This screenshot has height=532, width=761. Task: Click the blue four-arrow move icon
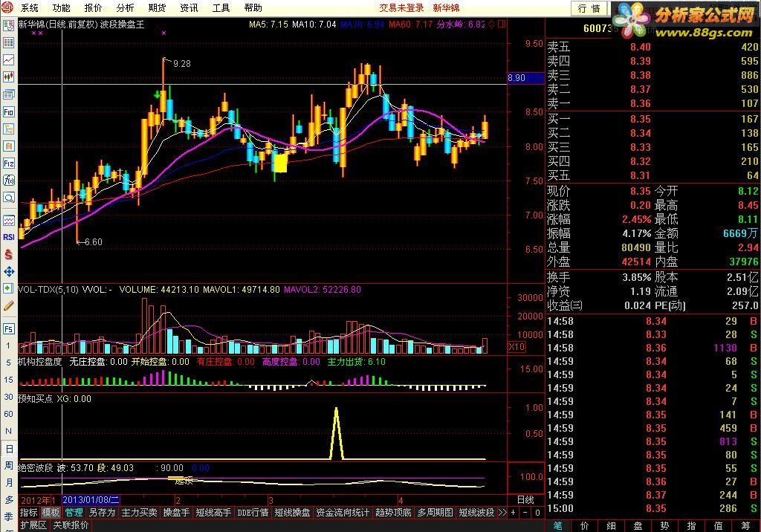[x=8, y=271]
